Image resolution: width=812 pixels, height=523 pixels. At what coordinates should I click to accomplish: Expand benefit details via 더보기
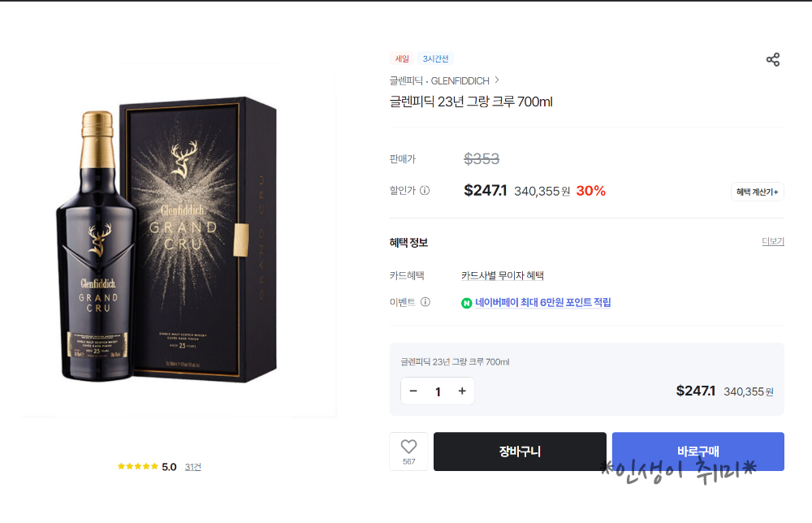click(x=773, y=241)
